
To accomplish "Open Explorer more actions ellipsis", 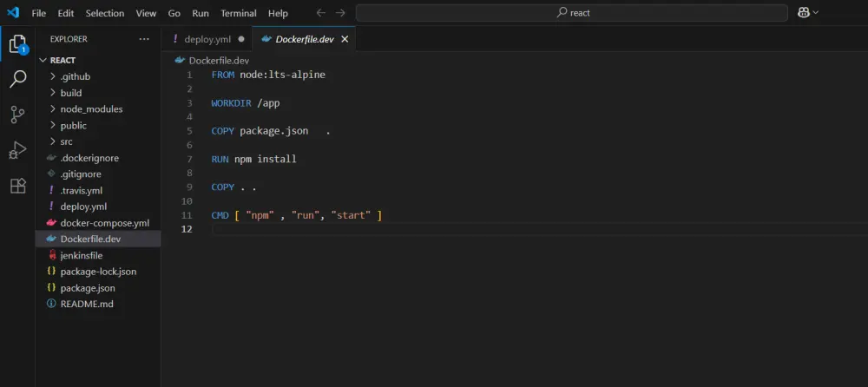I will pos(144,39).
